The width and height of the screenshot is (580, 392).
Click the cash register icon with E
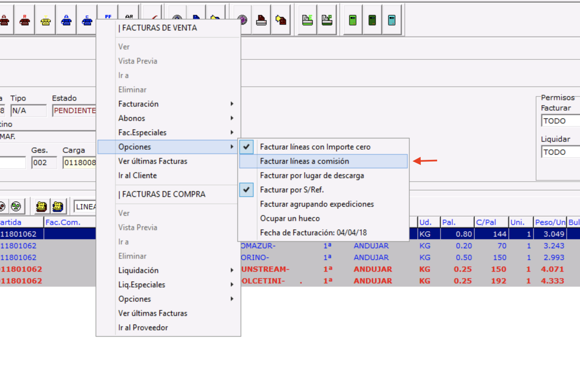(x=307, y=20)
